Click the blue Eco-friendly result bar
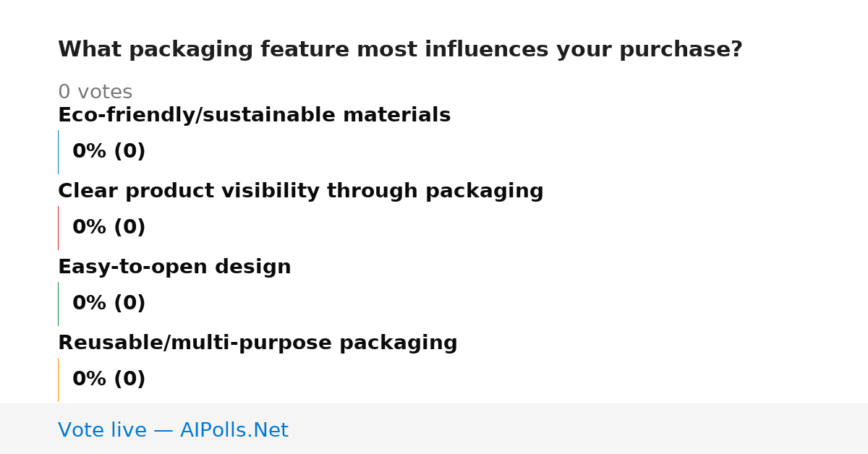 tap(58, 152)
